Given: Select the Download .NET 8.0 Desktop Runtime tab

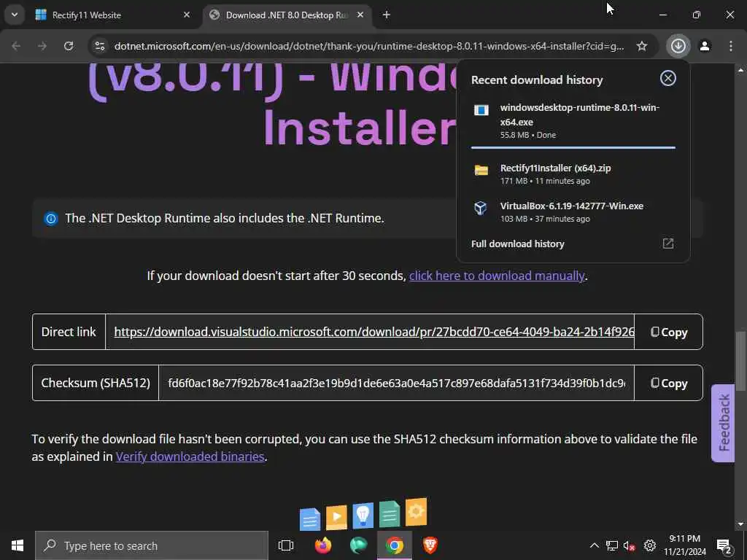Looking at the screenshot, I should click(287, 15).
